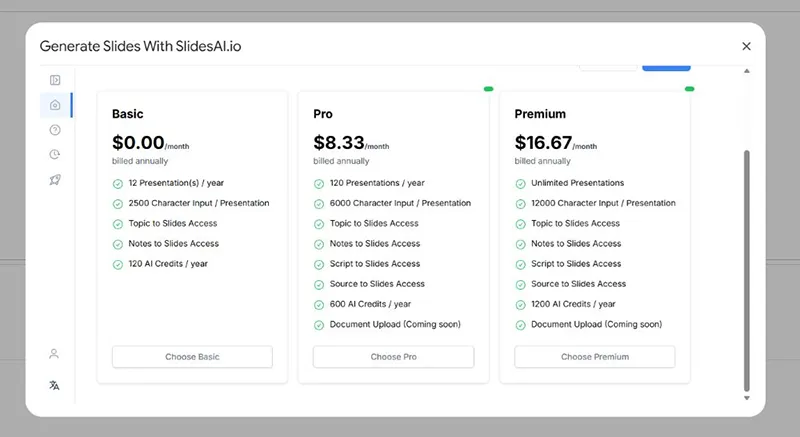The height and width of the screenshot is (437, 800).
Task: Close the SlidesAI.io dialog
Action: tap(746, 46)
